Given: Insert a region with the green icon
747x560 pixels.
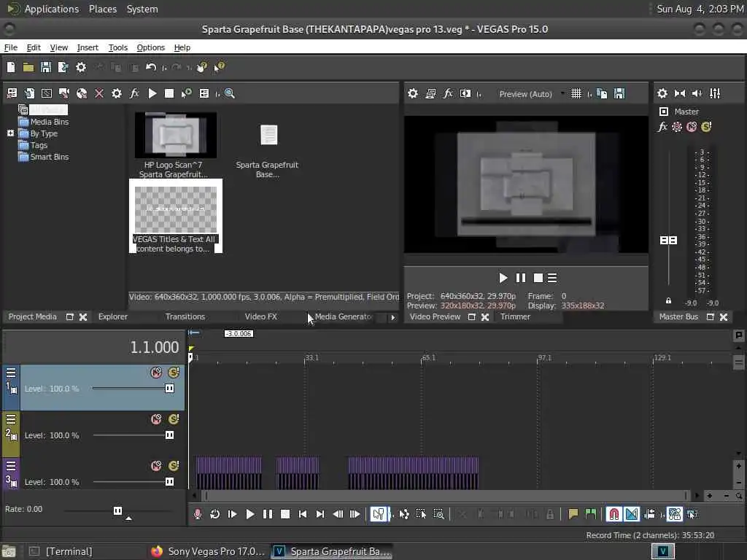Looking at the screenshot, I should 591,514.
